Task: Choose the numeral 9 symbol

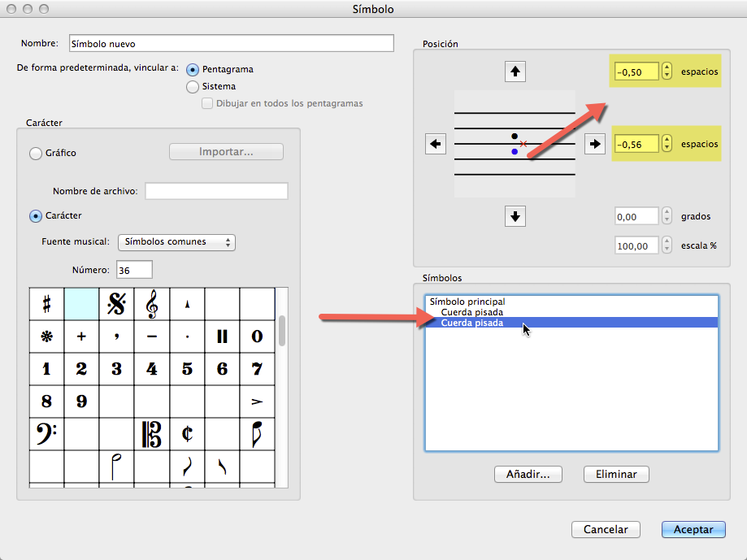Action: [x=81, y=402]
